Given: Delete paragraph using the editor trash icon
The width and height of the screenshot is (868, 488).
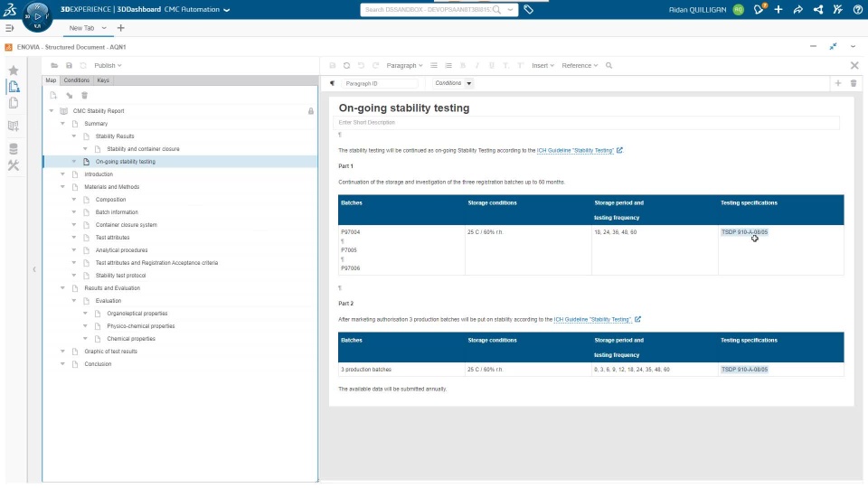Looking at the screenshot, I should point(854,83).
